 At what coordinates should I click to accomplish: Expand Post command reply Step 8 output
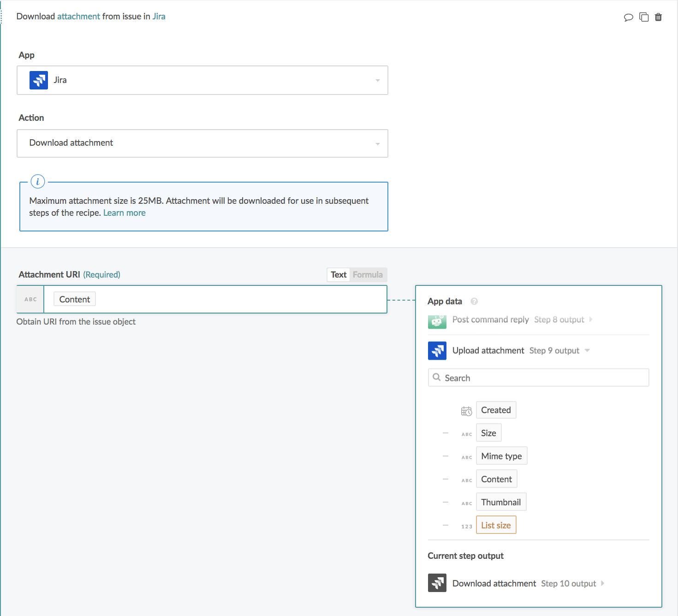(591, 320)
